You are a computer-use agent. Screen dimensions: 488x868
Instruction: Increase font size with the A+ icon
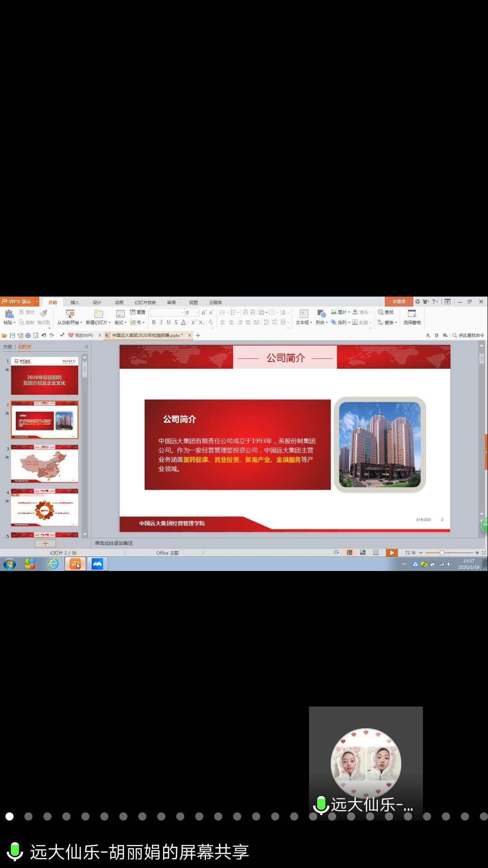click(204, 312)
